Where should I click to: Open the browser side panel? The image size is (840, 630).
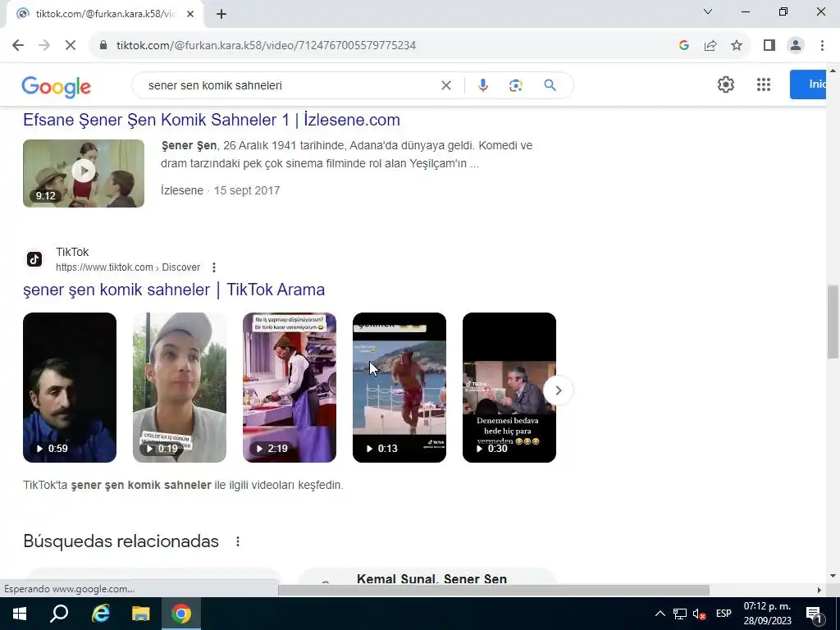tap(769, 46)
